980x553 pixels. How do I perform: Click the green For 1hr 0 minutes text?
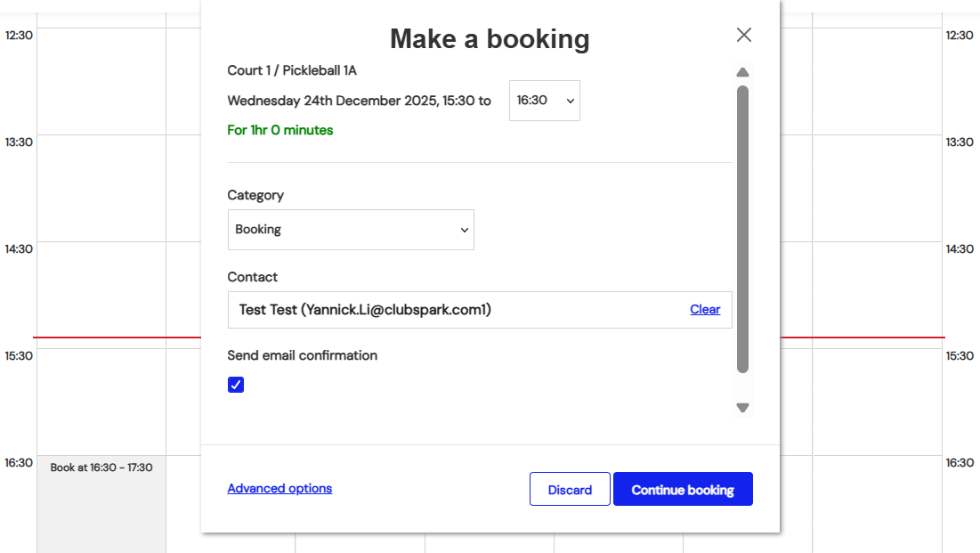pyautogui.click(x=279, y=130)
